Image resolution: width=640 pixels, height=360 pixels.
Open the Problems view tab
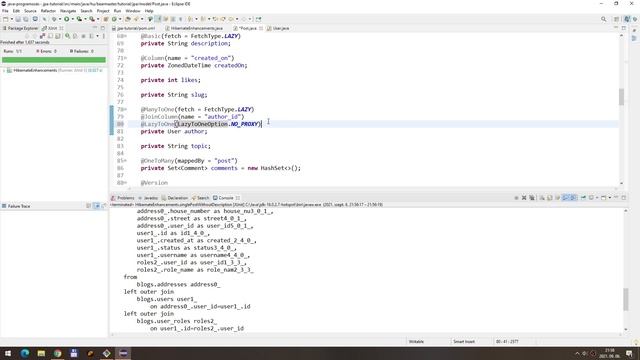click(x=123, y=198)
